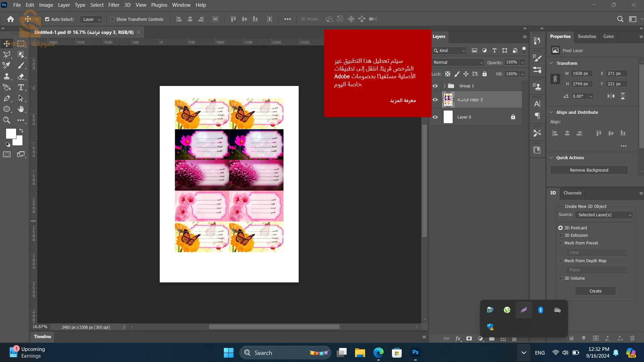Select the Horizontal Type tool
Screen dimensions: 644x362
point(21,87)
